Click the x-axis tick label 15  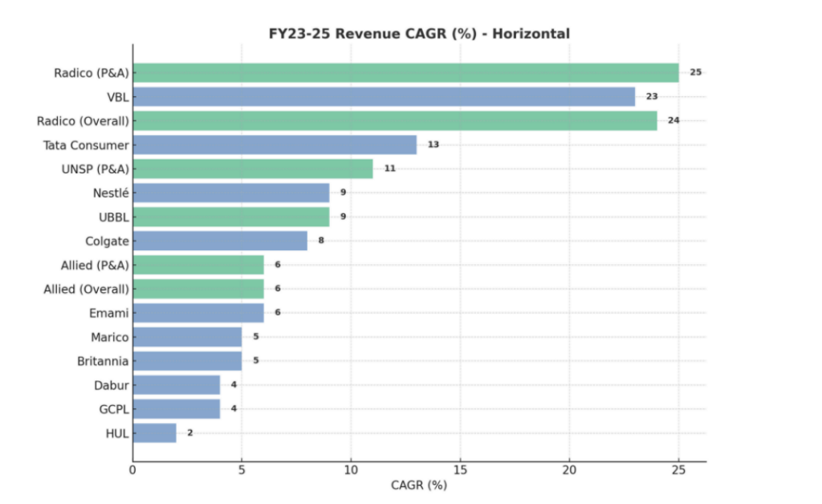pos(460,469)
